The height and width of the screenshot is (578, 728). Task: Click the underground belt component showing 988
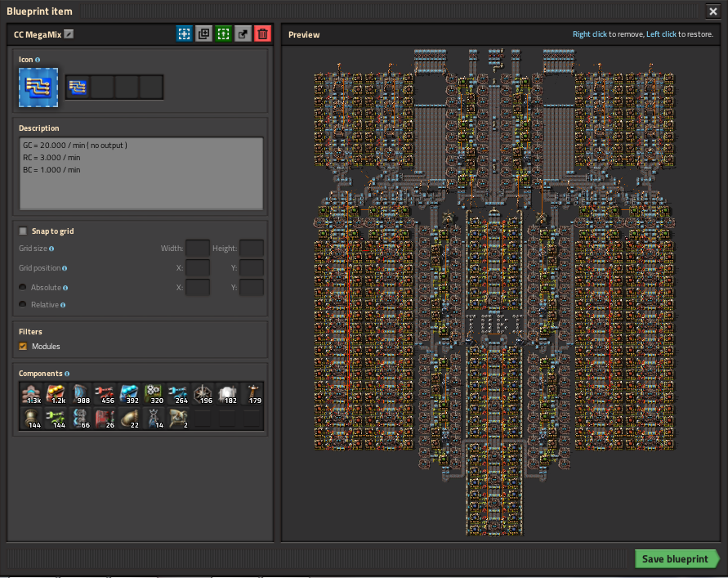tap(81, 394)
